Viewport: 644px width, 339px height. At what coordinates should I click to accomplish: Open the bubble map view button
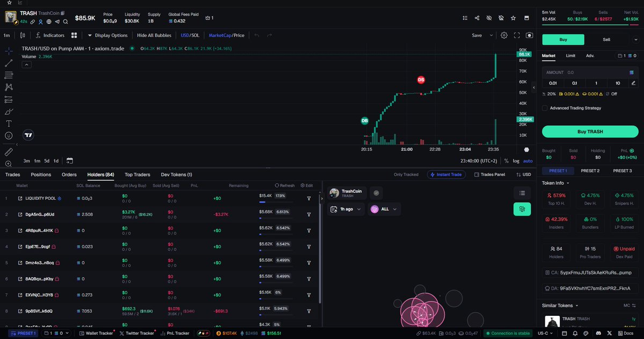tap(522, 210)
